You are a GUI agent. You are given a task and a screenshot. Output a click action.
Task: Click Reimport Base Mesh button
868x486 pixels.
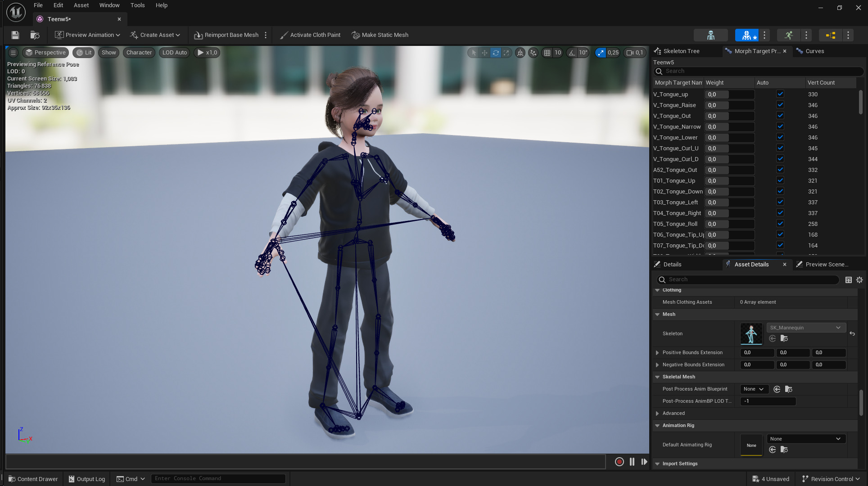[x=226, y=35]
